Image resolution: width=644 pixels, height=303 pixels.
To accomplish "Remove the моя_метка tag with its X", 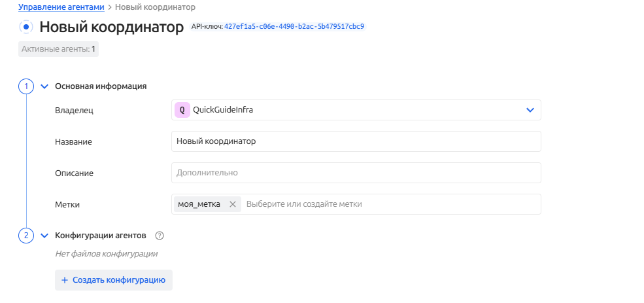I will pyautogui.click(x=232, y=204).
